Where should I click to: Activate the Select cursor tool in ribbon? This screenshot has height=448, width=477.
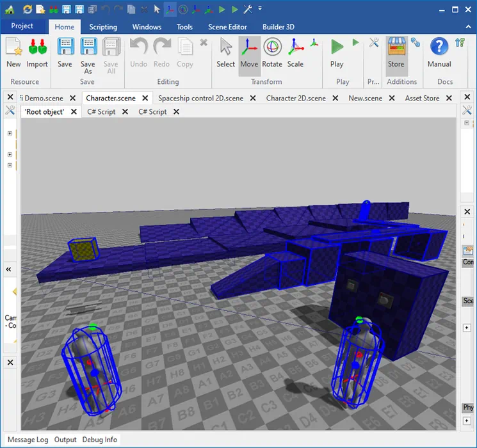[x=226, y=52]
